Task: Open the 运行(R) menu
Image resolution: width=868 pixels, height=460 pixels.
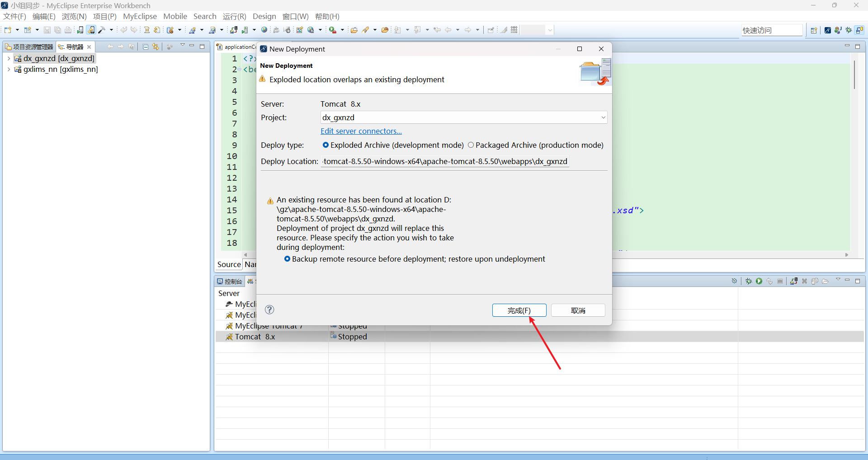Action: click(x=234, y=16)
